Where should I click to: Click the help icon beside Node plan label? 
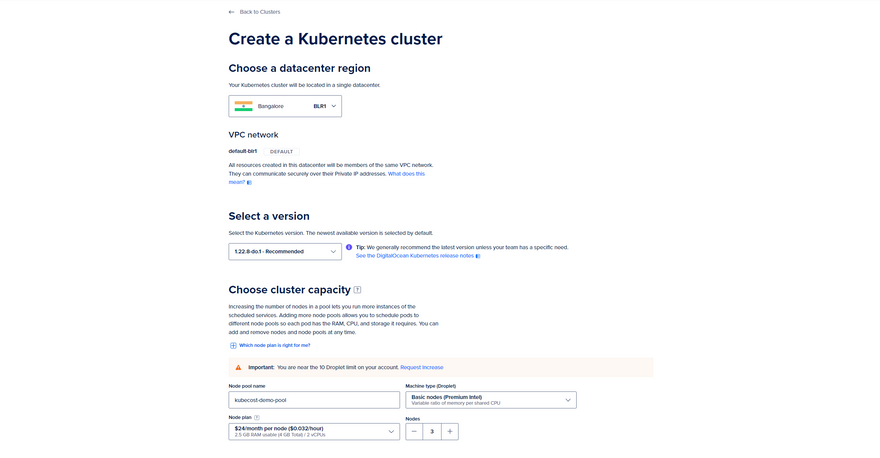[x=257, y=418]
